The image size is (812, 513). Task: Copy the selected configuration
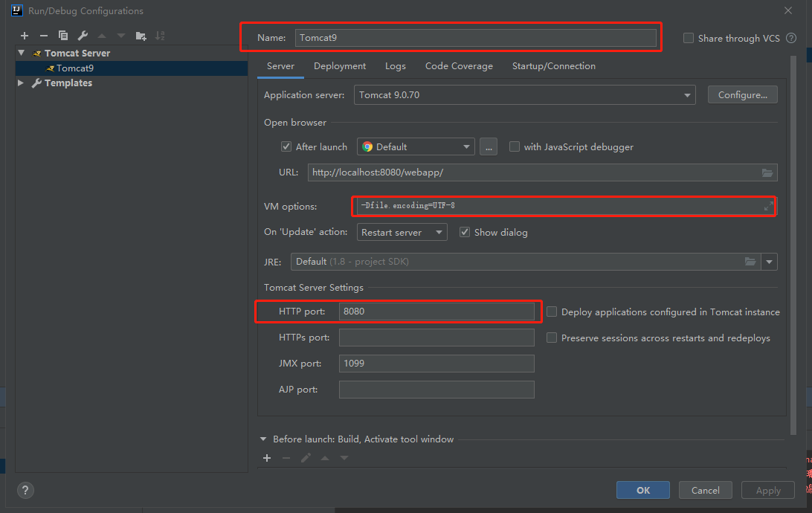pyautogui.click(x=63, y=36)
